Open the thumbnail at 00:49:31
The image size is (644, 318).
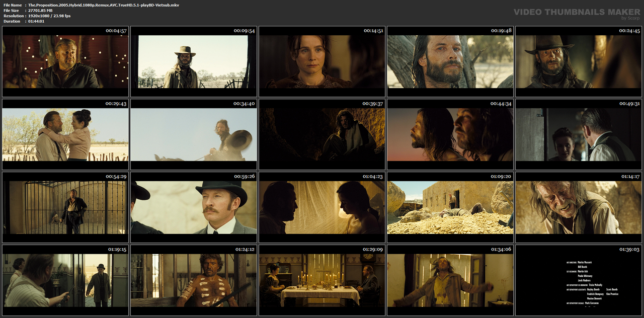tap(579, 134)
